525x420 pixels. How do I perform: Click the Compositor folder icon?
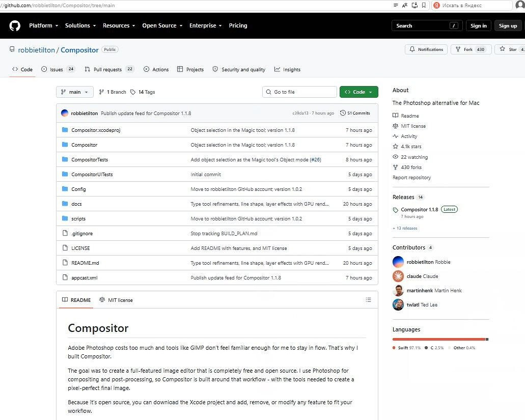(65, 145)
